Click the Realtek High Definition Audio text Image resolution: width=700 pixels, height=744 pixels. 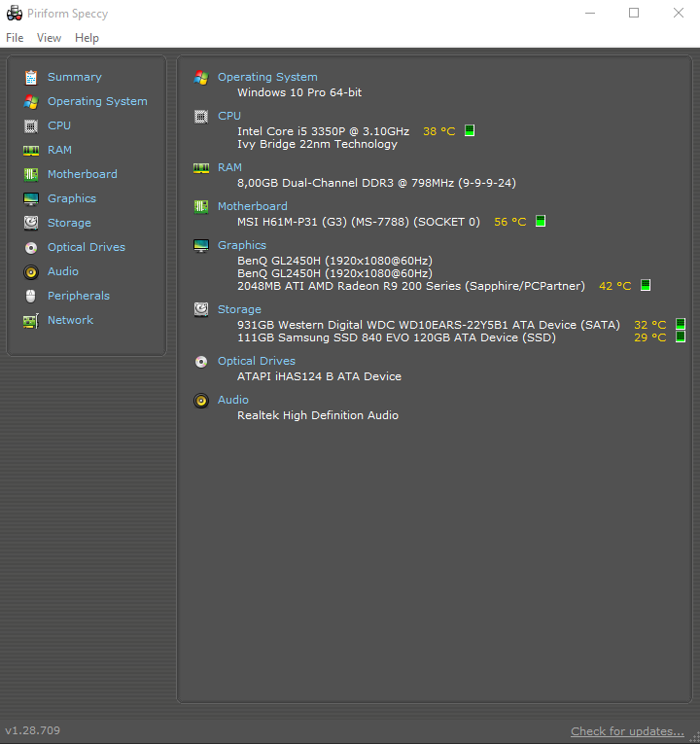(x=318, y=415)
